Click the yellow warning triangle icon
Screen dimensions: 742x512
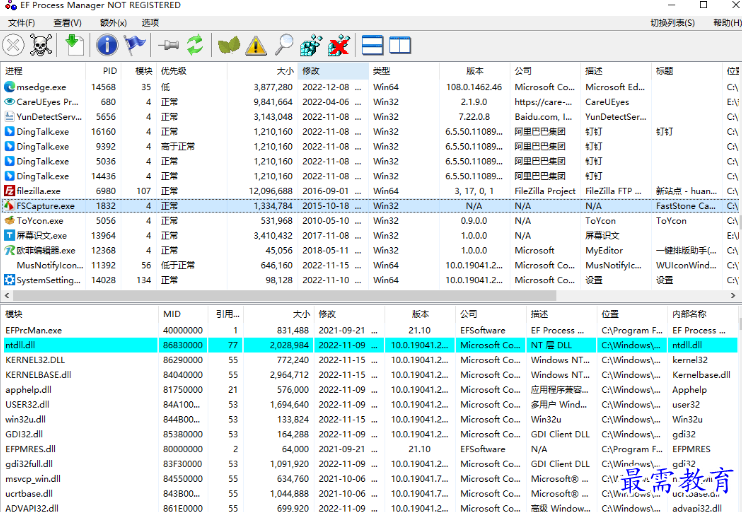[x=256, y=46]
